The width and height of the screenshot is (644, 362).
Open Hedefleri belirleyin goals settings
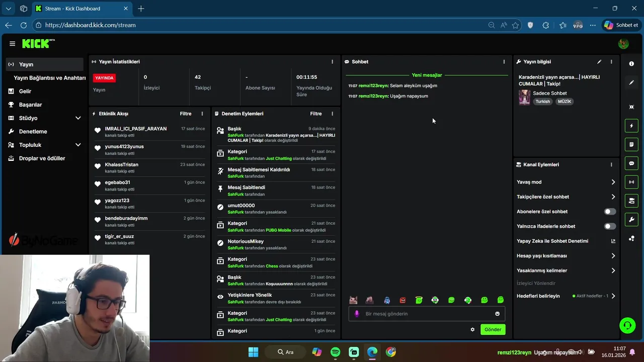tap(566, 296)
